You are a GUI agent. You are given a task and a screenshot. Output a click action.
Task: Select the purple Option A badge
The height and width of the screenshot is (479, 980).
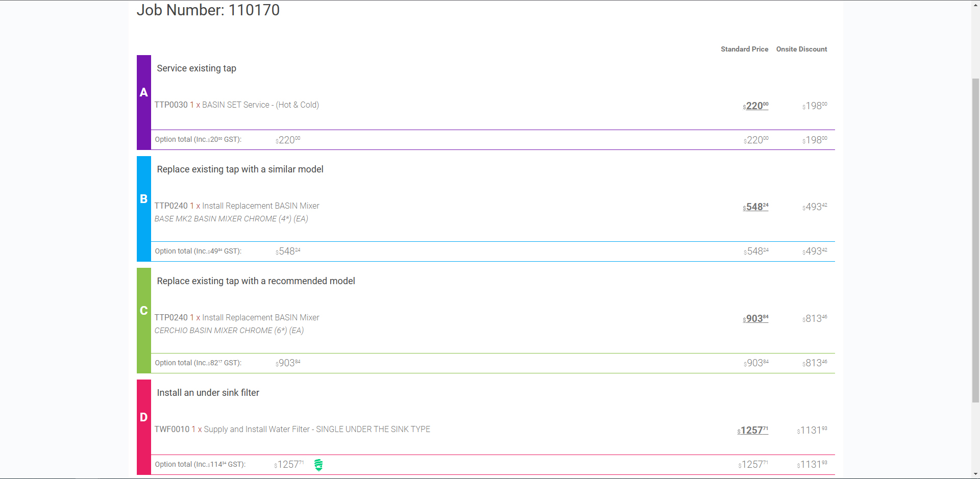click(x=143, y=92)
